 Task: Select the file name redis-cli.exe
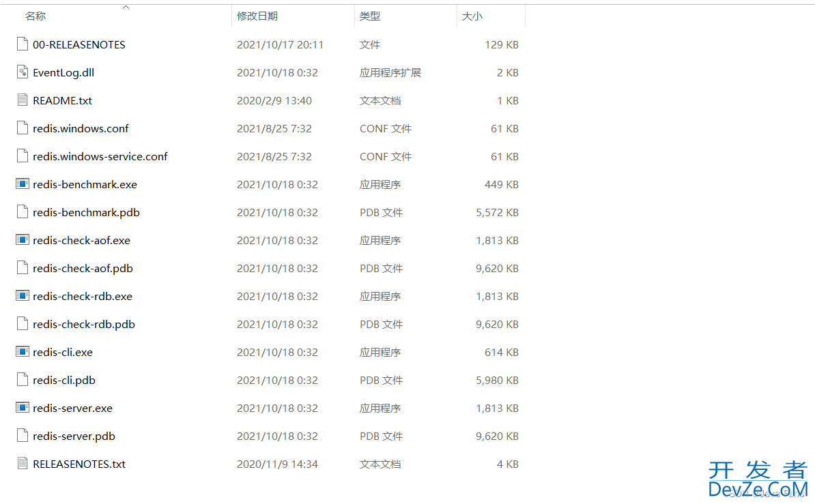point(63,353)
